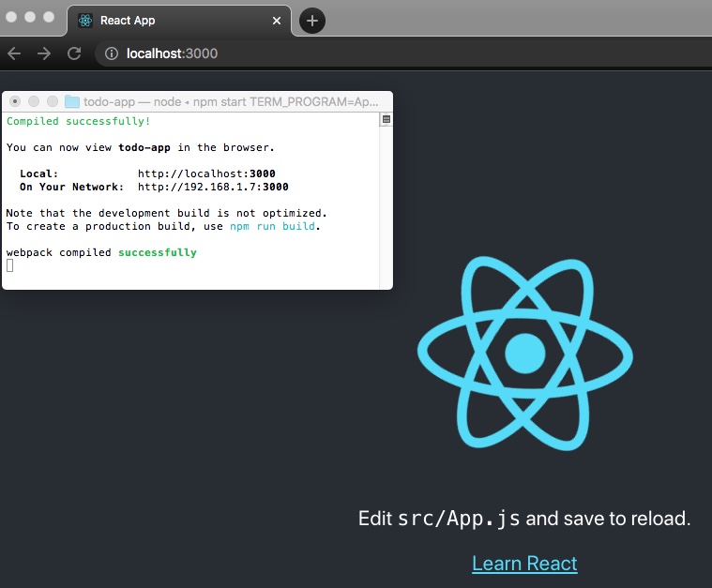Click "You can now view todo-app" line

[x=141, y=147]
